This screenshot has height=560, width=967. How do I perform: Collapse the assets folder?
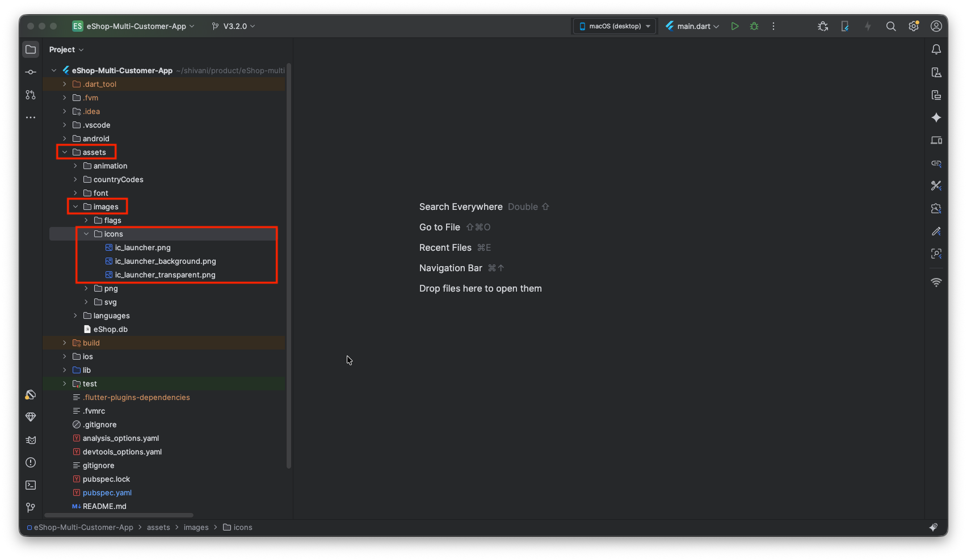tap(65, 152)
